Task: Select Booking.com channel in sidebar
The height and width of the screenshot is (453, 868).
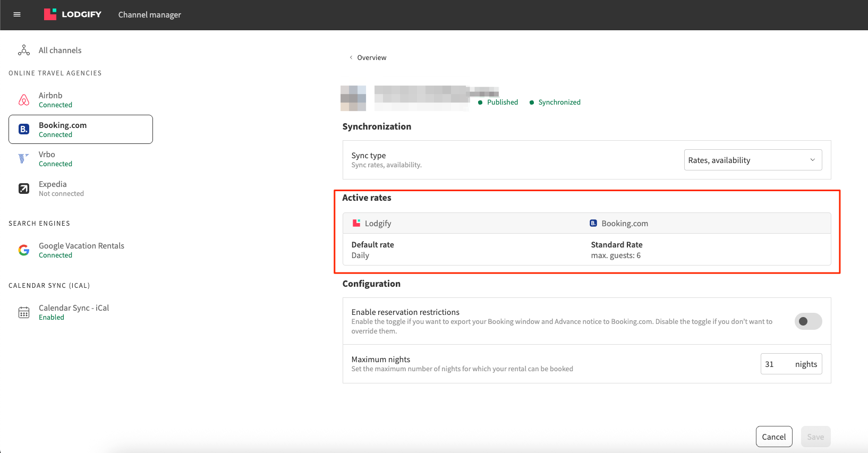Action: pyautogui.click(x=81, y=130)
